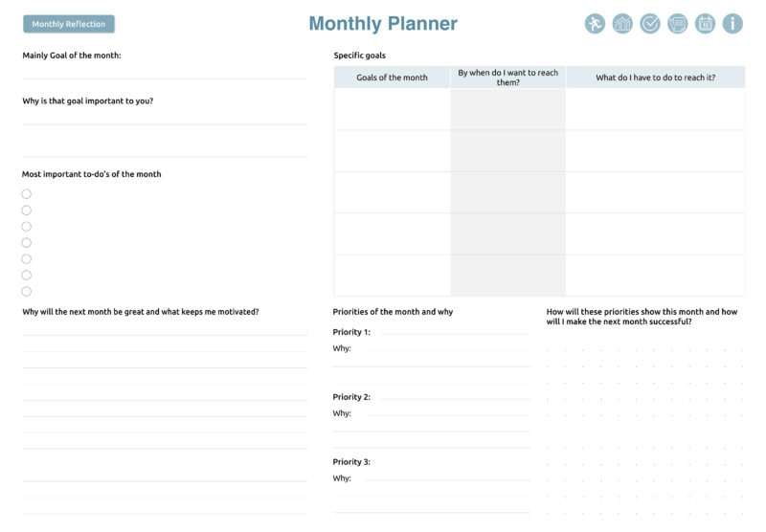The width and height of the screenshot is (766, 532).
Task: Click the main goal of the month line
Action: pos(165,73)
